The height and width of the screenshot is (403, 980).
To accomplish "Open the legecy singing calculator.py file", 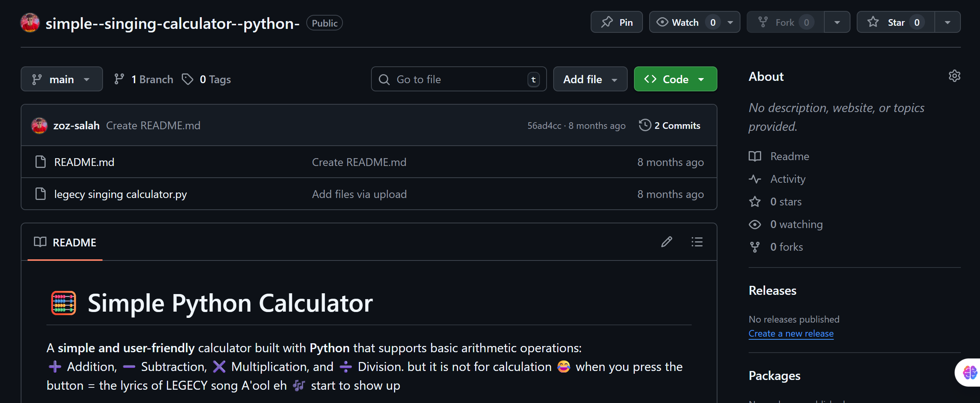I will coord(121,194).
